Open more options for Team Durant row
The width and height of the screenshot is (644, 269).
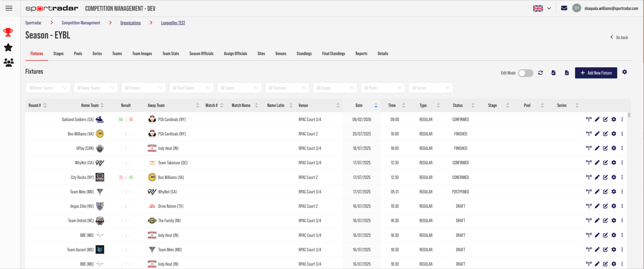(622, 250)
